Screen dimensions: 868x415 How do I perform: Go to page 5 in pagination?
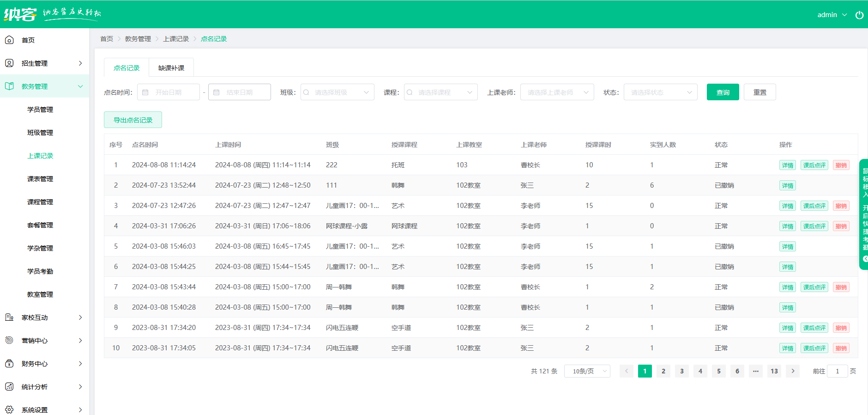tap(719, 371)
